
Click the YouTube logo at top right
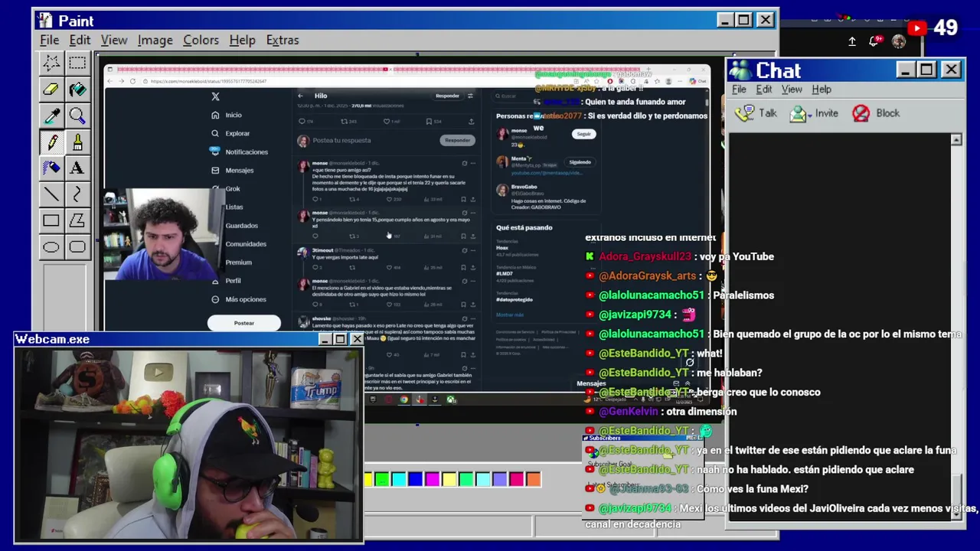click(x=916, y=28)
